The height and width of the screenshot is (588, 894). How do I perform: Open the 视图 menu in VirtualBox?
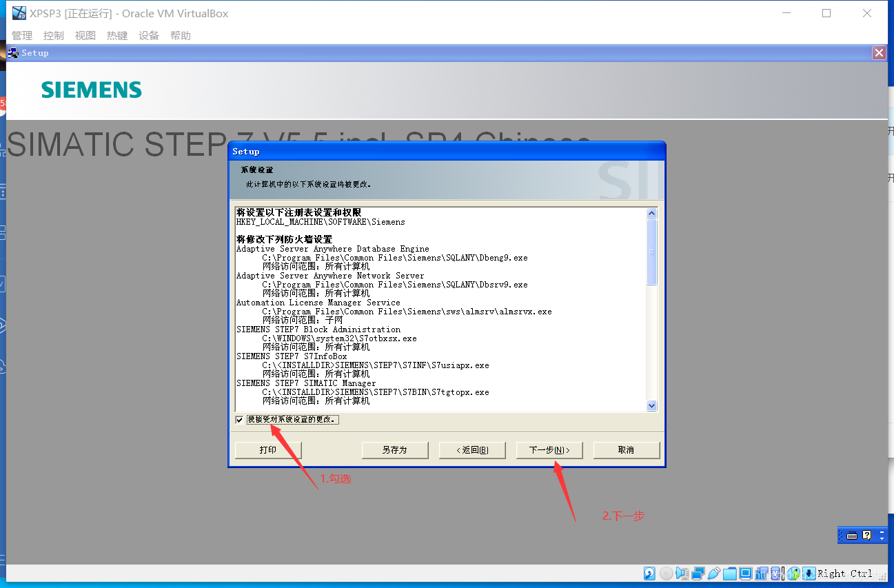85,35
